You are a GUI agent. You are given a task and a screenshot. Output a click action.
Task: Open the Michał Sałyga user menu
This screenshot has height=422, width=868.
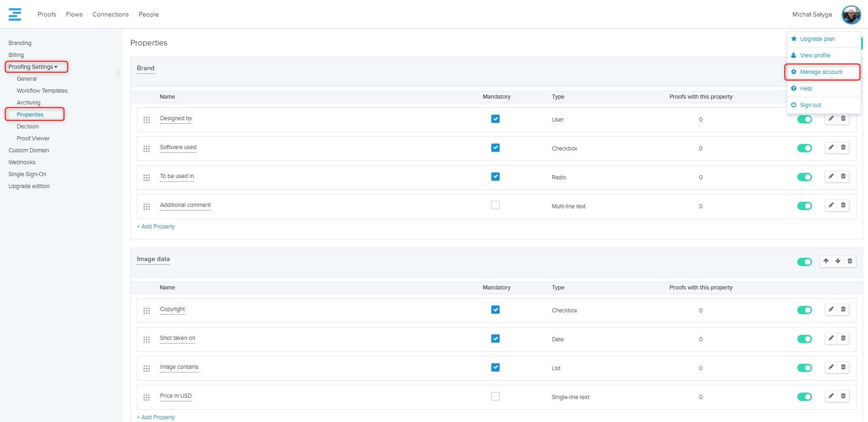tap(812, 15)
